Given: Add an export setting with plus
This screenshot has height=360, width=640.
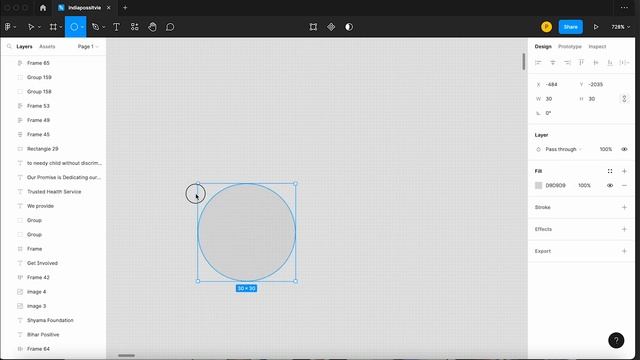Looking at the screenshot, I should point(624,251).
